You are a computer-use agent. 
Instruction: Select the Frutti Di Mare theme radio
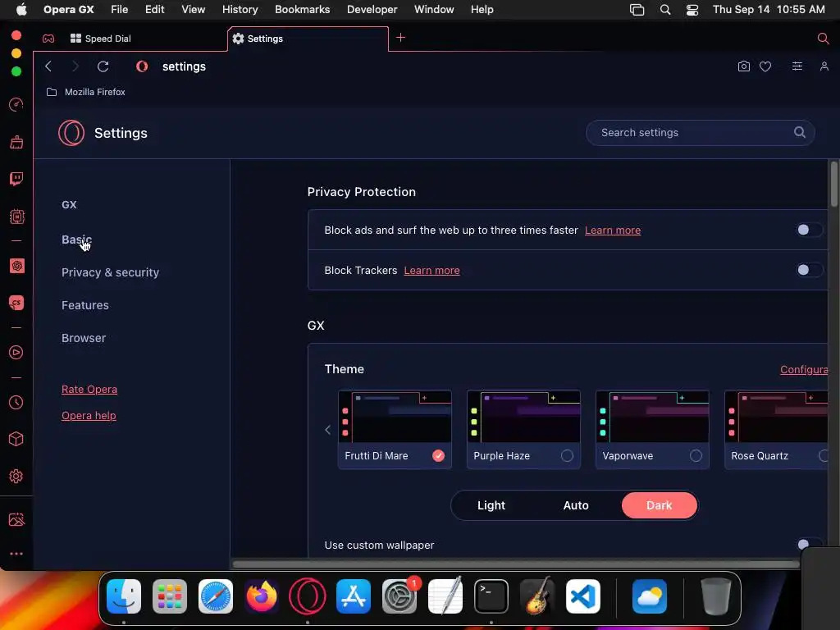coord(438,456)
